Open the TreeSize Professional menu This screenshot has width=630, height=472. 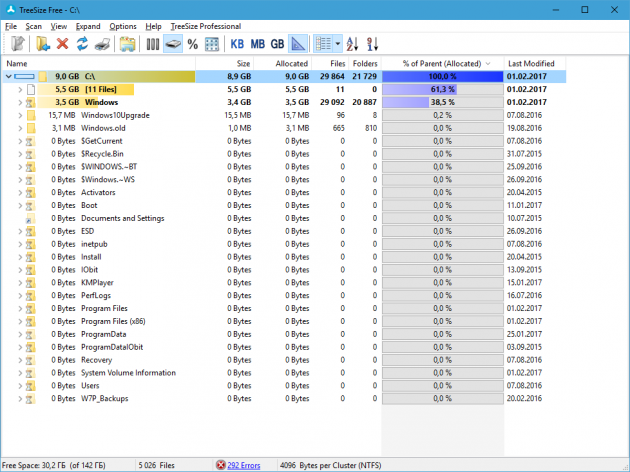pos(206,27)
